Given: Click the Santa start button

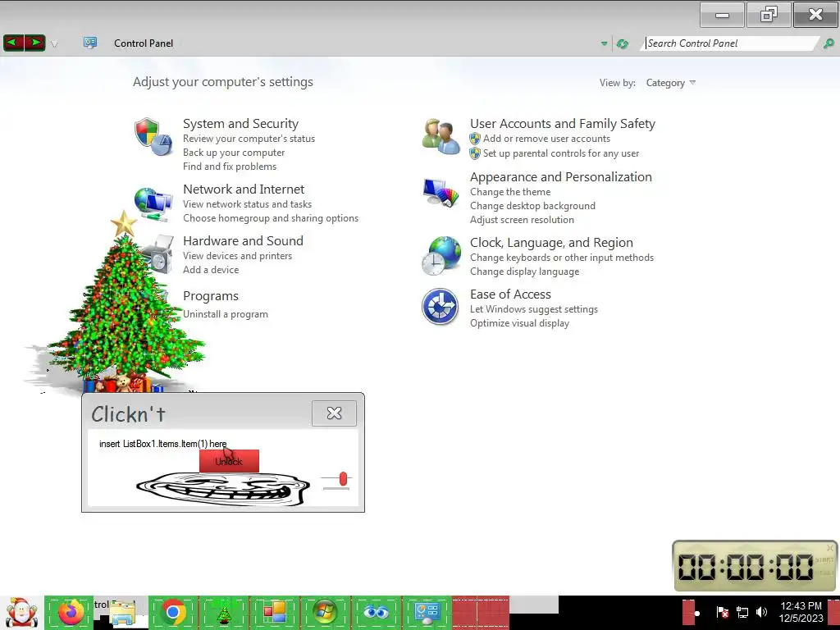Looking at the screenshot, I should pos(21,612).
